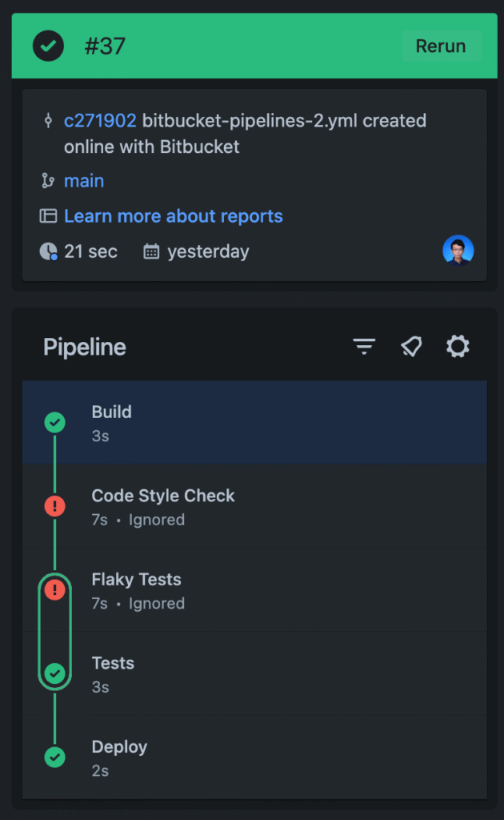Click the green success check on #37
The width and height of the screenshot is (504, 820).
49,46
